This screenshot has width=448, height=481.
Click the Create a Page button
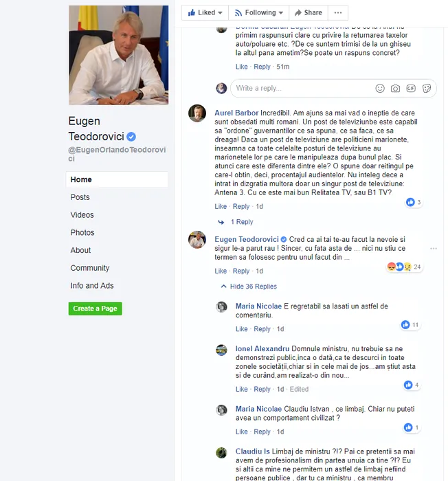pyautogui.click(x=95, y=309)
